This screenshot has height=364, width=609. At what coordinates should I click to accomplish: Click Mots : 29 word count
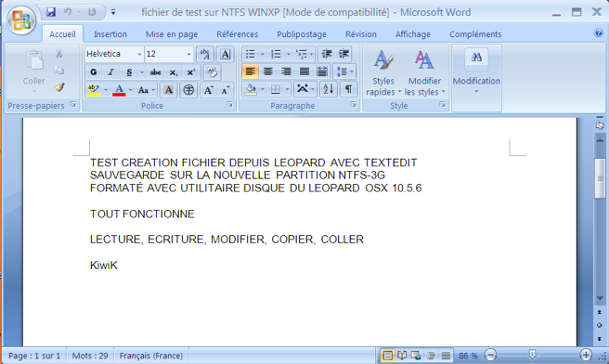coord(90,356)
